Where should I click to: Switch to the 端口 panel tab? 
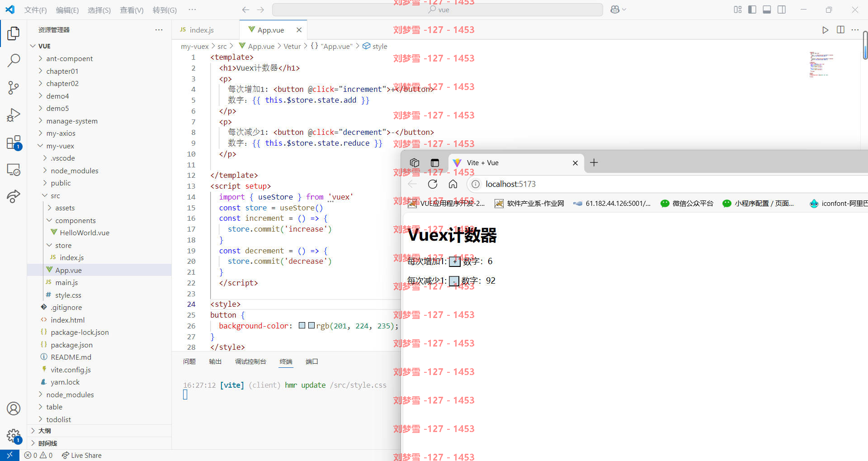coord(311,361)
